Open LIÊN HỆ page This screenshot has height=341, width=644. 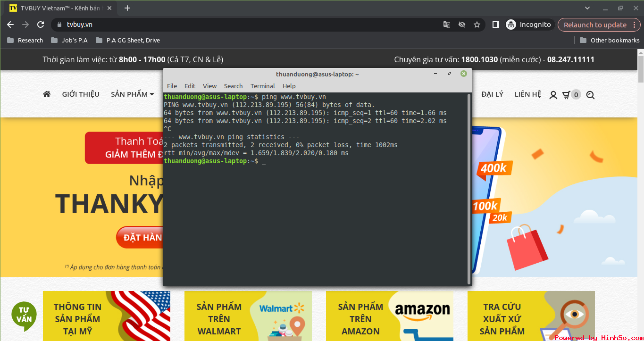528,94
